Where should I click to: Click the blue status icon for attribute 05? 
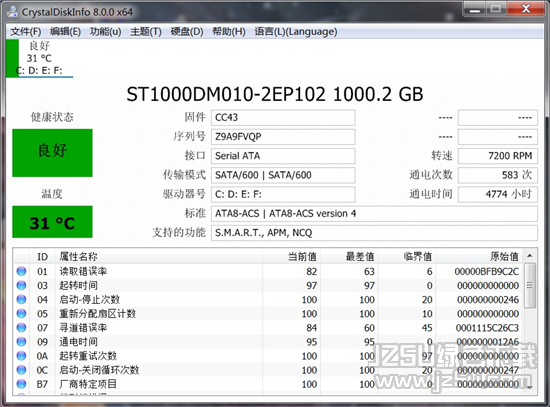(21, 313)
